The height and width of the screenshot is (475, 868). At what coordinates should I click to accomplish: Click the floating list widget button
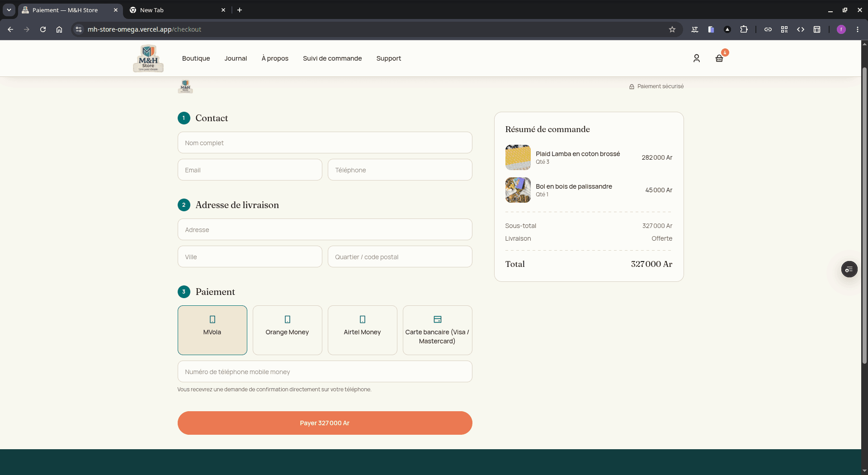point(849,270)
